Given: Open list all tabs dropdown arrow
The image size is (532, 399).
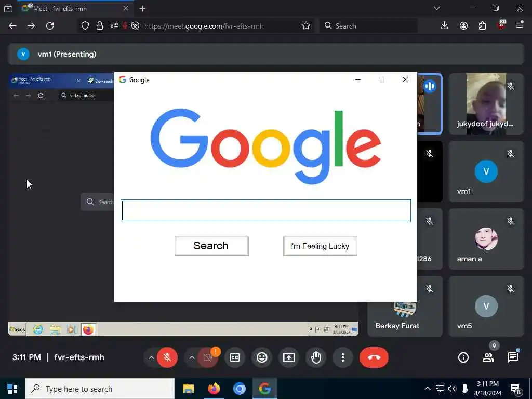Looking at the screenshot, I should click(437, 8).
